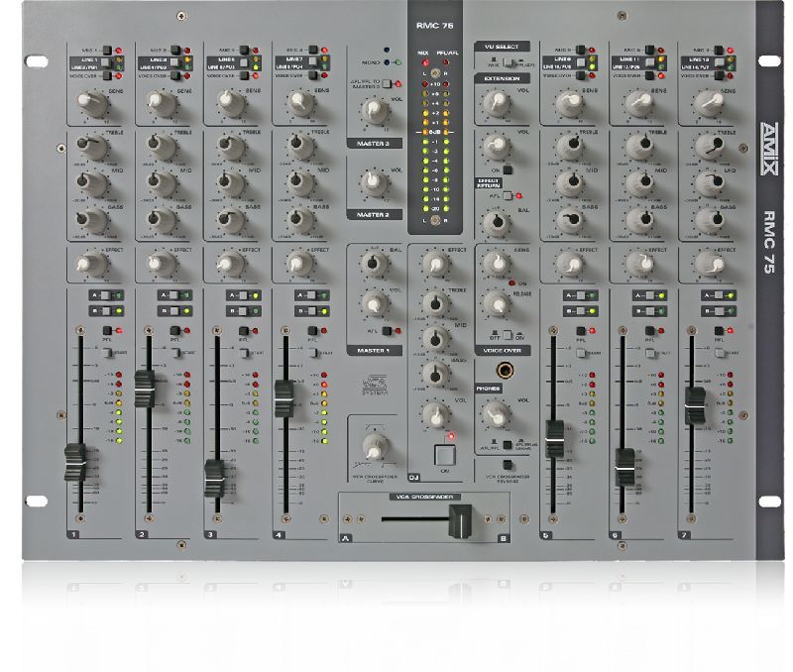
Task: Click the SENS knob of channel 6
Action: 639,103
